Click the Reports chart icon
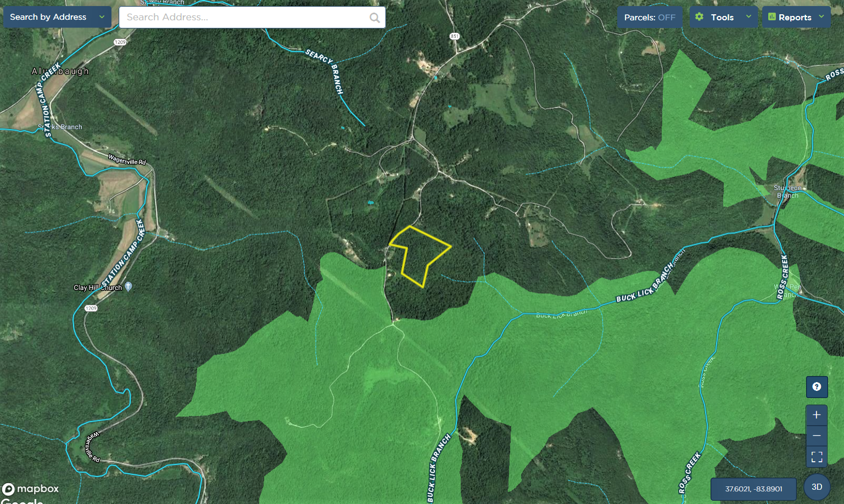 772,17
